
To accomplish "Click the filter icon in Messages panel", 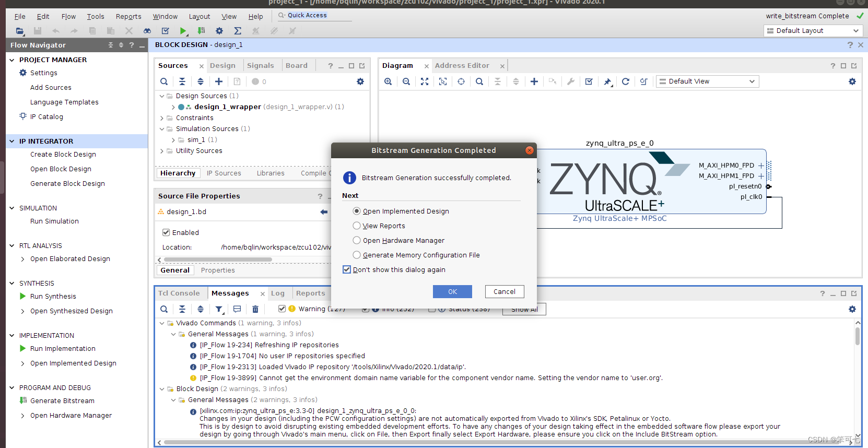I will 219,309.
